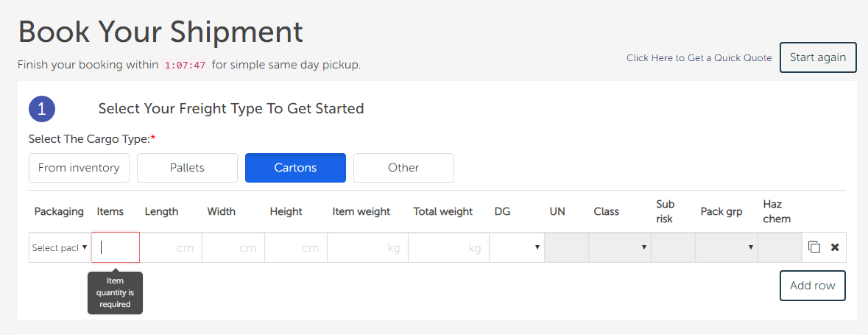Click the duplicate row icon

click(x=814, y=247)
